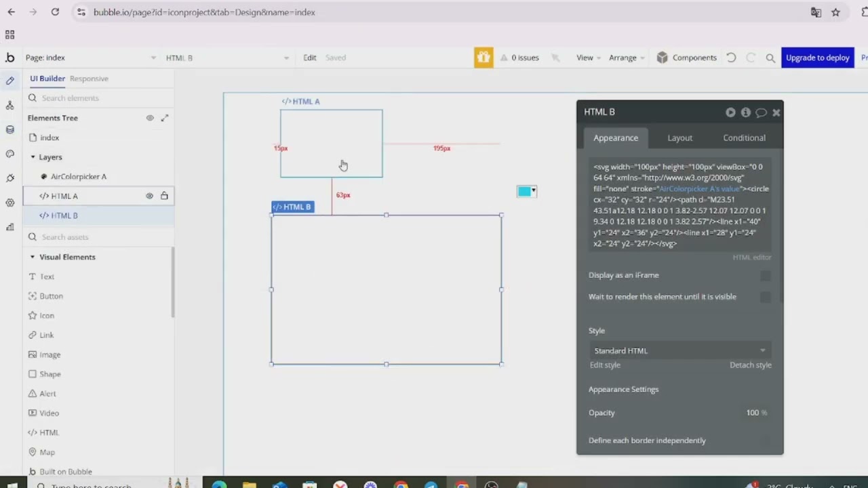The height and width of the screenshot is (488, 868).
Task: Click the Components button label
Action: pos(694,58)
